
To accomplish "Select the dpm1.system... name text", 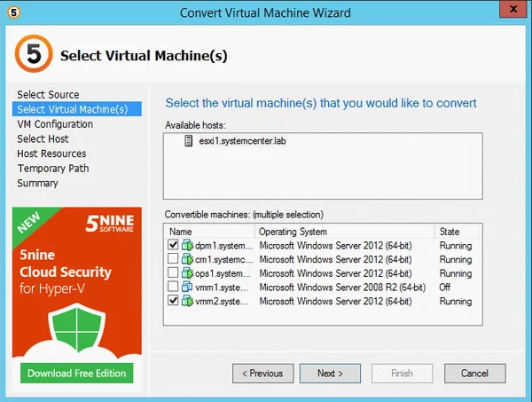I will [x=223, y=246].
